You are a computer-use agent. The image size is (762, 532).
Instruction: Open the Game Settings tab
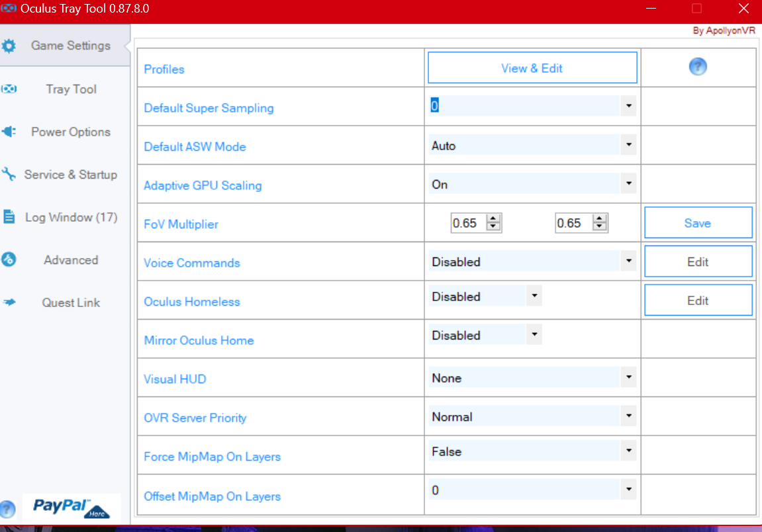tap(65, 46)
